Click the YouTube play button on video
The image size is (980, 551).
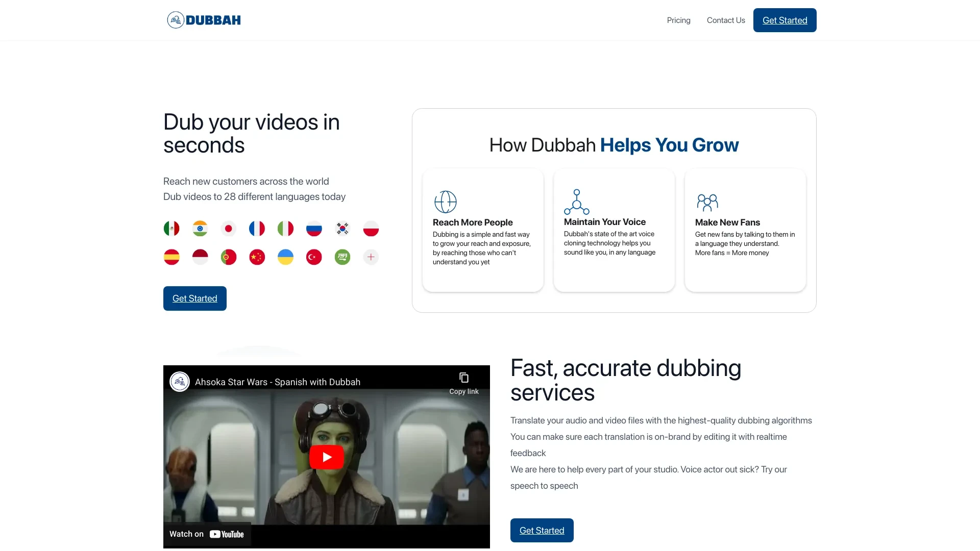tap(327, 457)
